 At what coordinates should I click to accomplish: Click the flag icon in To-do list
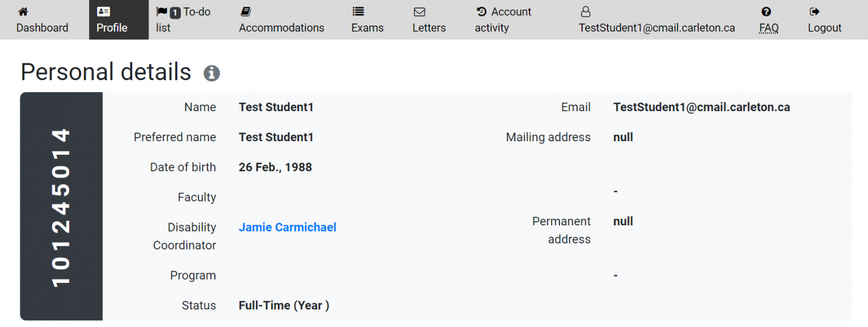[162, 11]
